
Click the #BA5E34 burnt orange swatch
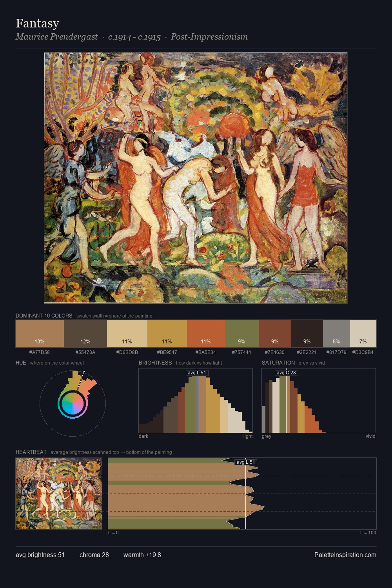coord(206,334)
